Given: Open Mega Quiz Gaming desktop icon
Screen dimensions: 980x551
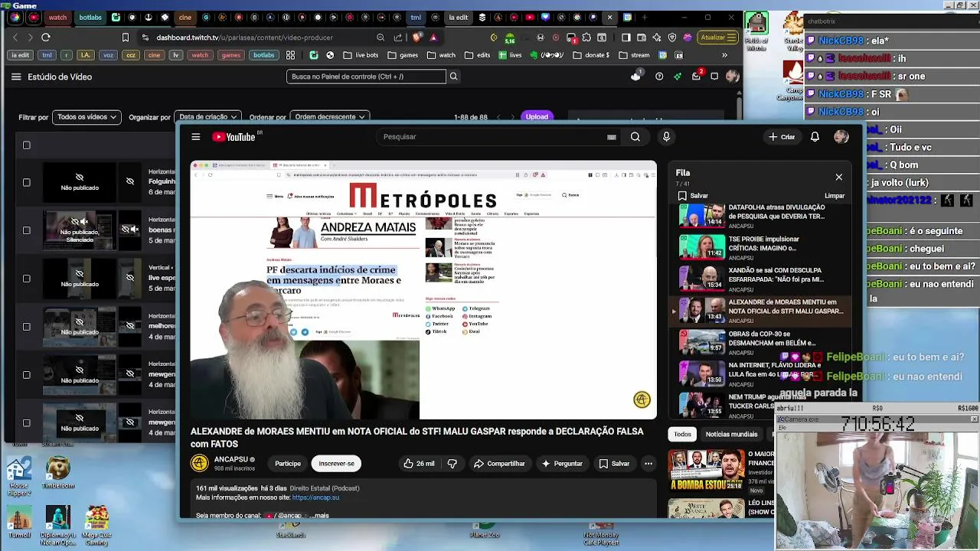Looking at the screenshot, I should tap(96, 525).
